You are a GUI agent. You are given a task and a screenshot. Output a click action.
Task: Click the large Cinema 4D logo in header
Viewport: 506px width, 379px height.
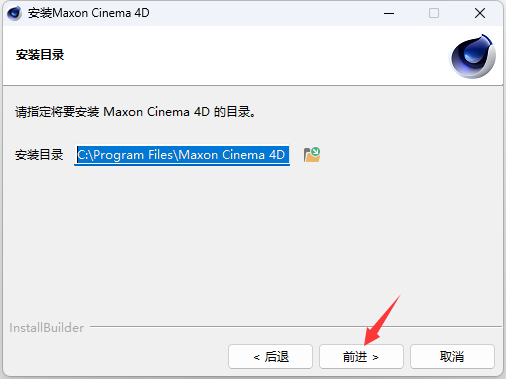pyautogui.click(x=473, y=56)
